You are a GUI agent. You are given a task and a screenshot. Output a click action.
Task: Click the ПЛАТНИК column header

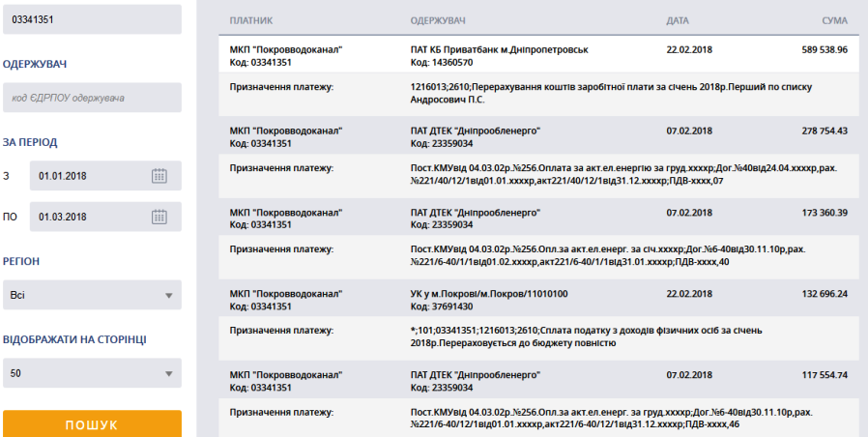(x=251, y=20)
